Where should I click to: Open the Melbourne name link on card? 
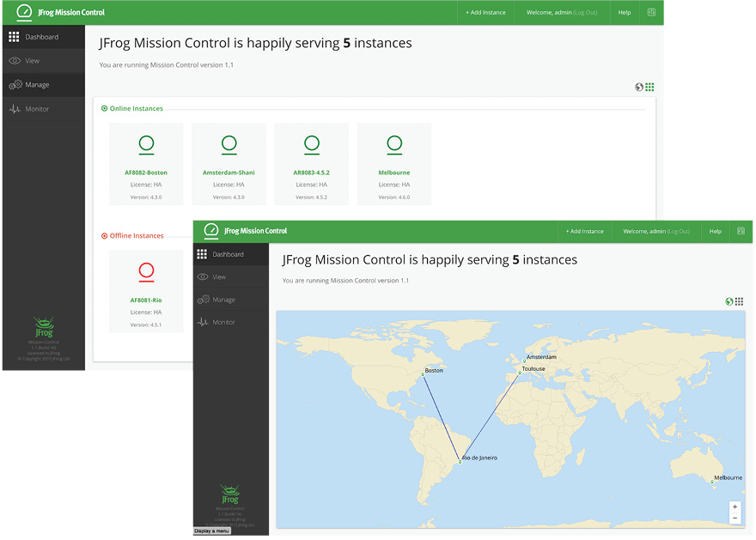point(394,173)
